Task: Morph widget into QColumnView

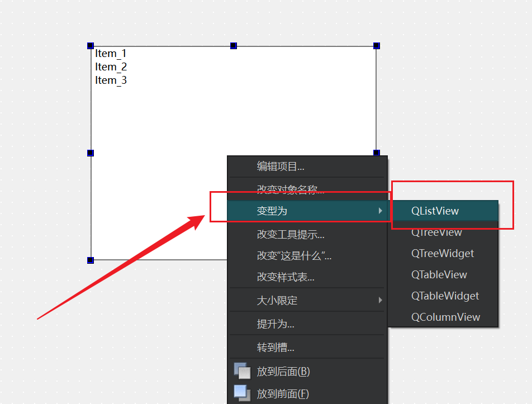Action: click(x=445, y=317)
